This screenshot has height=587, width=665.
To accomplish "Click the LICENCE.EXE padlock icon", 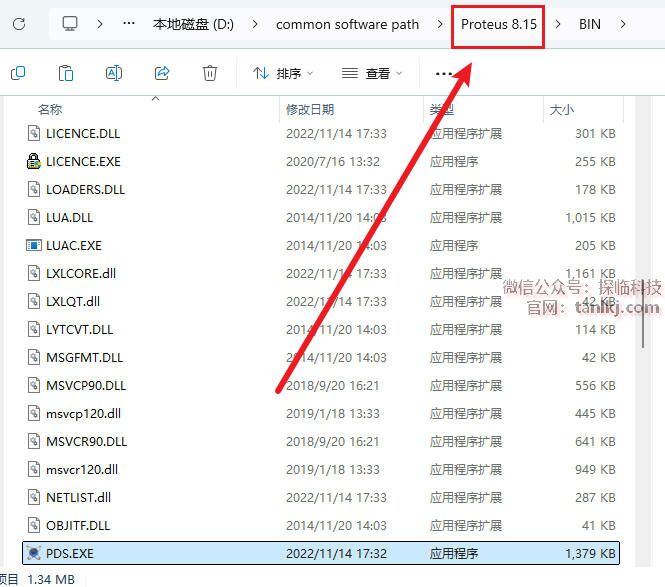I will (34, 162).
